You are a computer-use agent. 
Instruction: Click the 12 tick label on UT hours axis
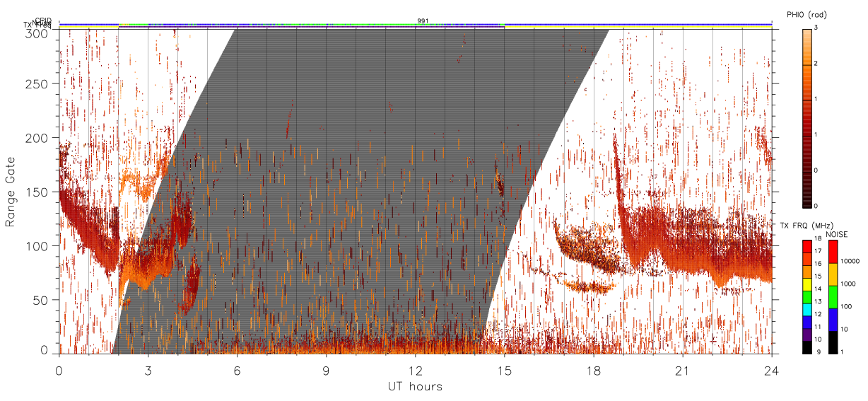point(415,371)
